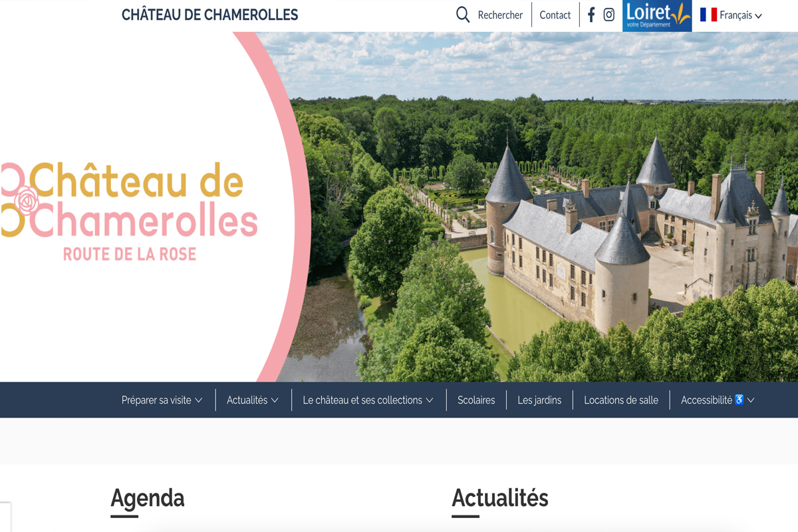Open the Locations de salle page
The width and height of the screenshot is (798, 532).
621,400
